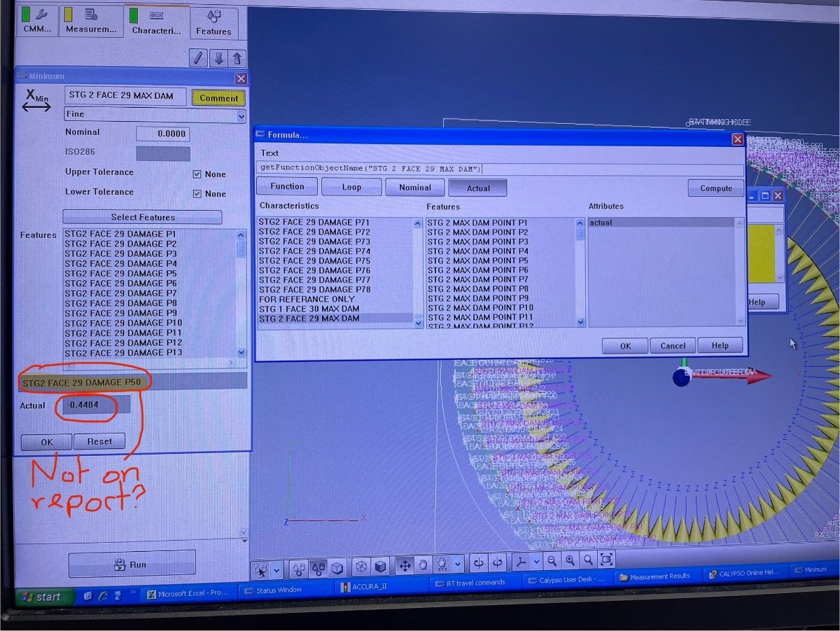The image size is (840, 631).
Task: Click the characteristic name field
Action: click(125, 96)
